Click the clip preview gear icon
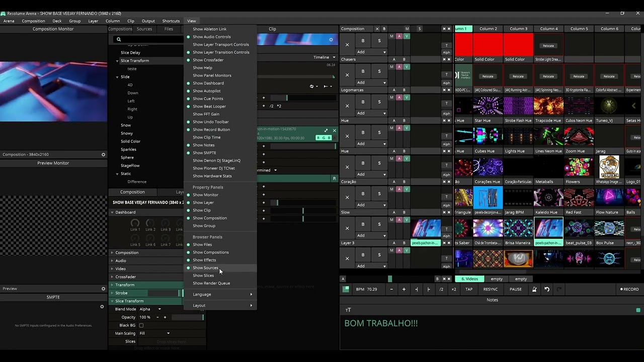 pyautogui.click(x=331, y=39)
